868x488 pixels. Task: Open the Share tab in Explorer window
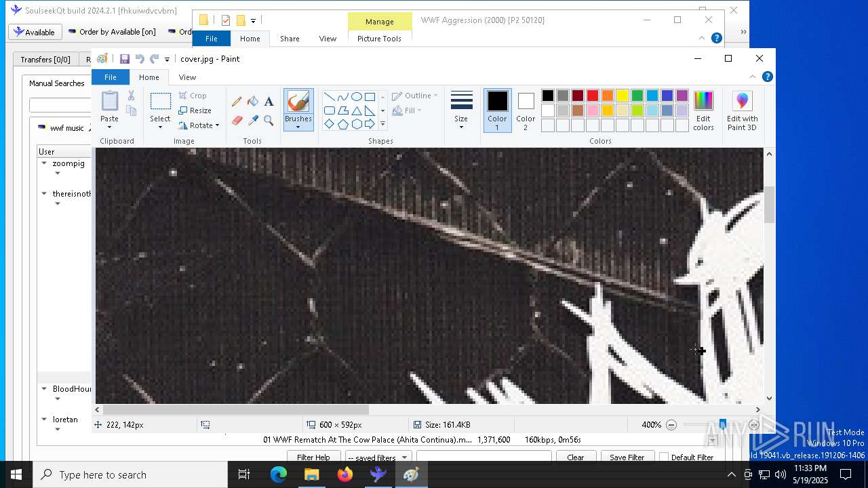(290, 39)
